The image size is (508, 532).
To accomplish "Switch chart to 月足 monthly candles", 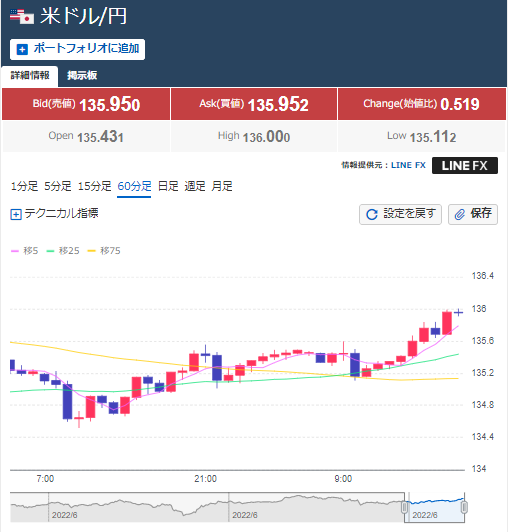I will (222, 186).
